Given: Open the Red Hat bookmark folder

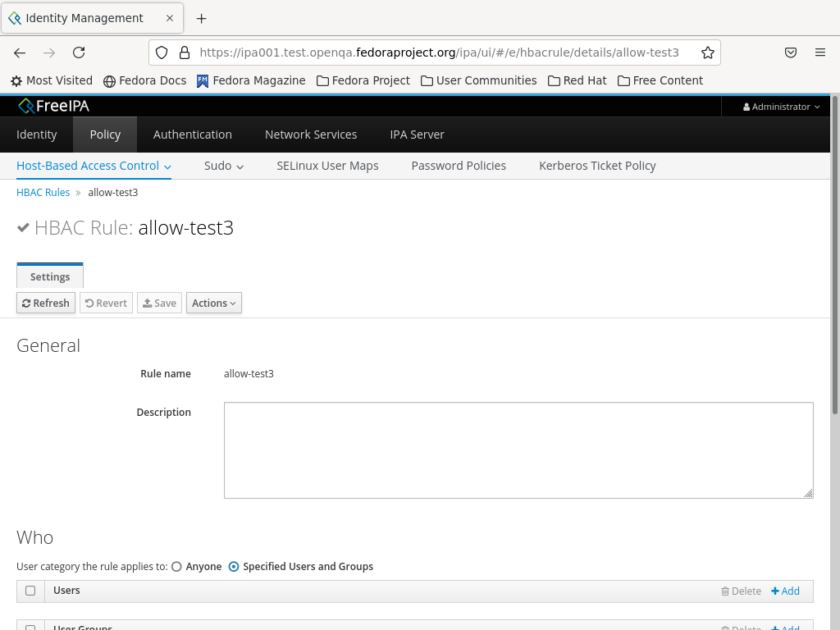Looking at the screenshot, I should pyautogui.click(x=577, y=81).
